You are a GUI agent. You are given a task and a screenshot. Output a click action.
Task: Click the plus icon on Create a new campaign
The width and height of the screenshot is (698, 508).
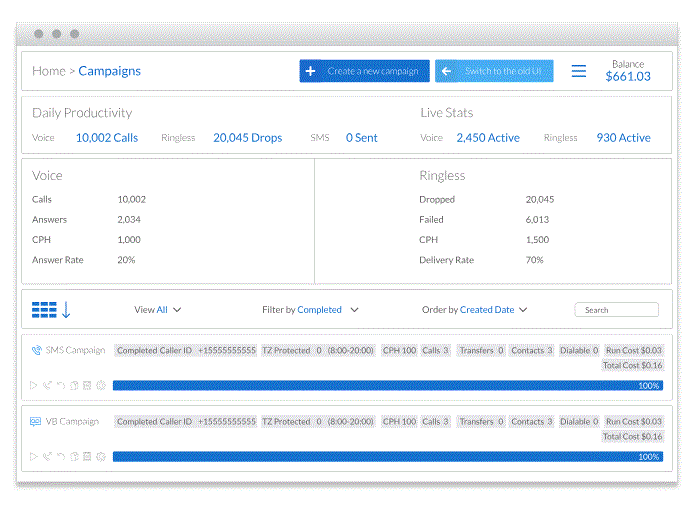coord(311,71)
